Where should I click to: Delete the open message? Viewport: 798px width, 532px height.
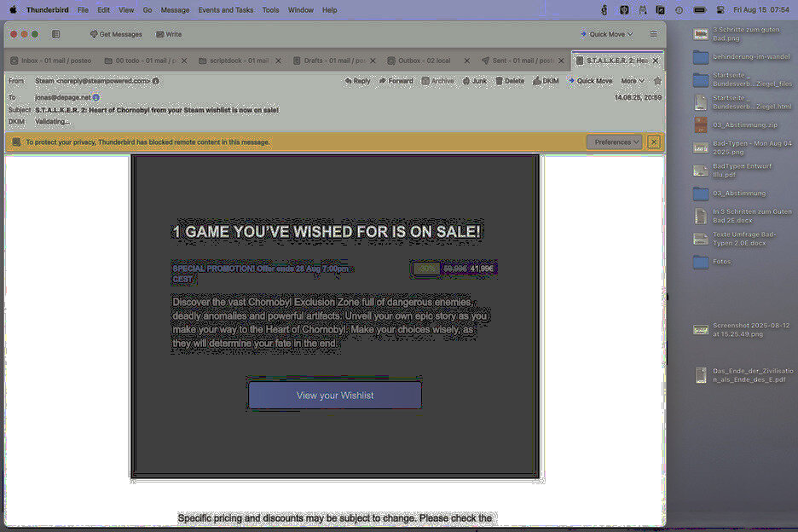[510, 81]
